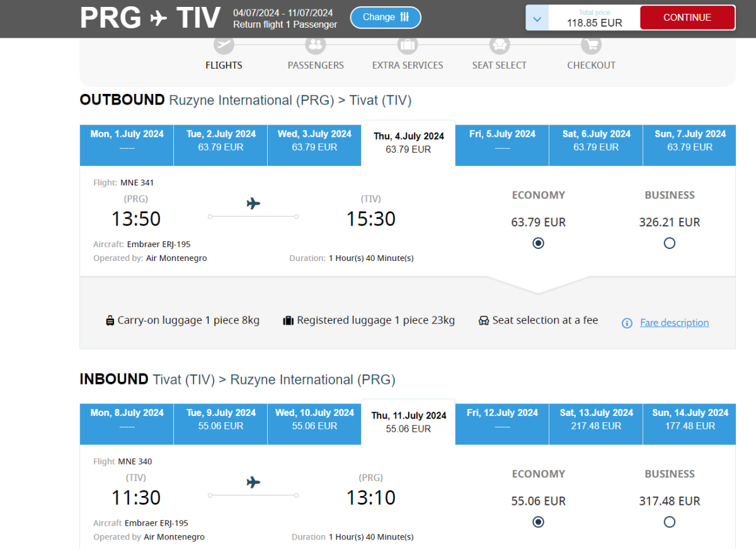Click the registered luggage suitcase icon
Viewport: 756px width, 549px height.
(289, 320)
